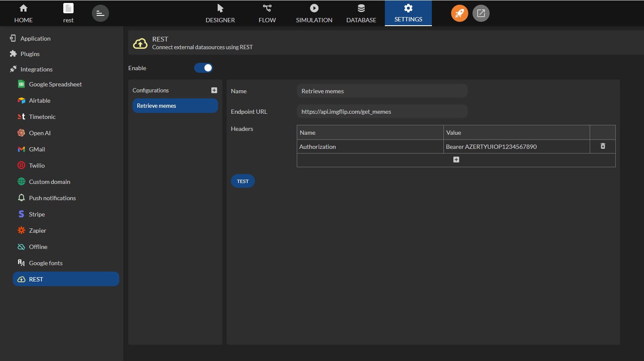Open Timetonic integration settings
The image size is (644, 361).
pyautogui.click(x=66, y=117)
